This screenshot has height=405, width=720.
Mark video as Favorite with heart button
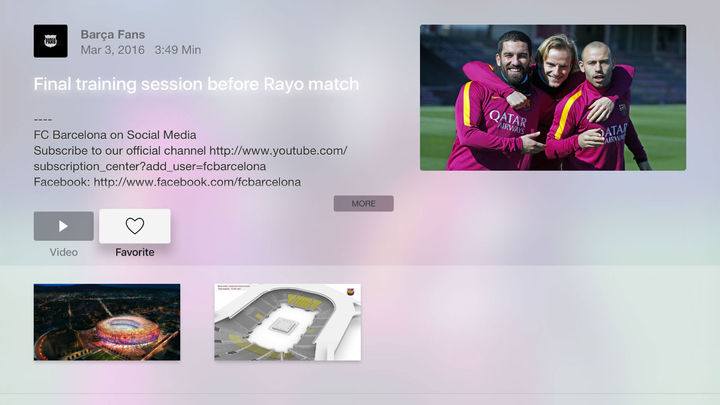pos(135,226)
